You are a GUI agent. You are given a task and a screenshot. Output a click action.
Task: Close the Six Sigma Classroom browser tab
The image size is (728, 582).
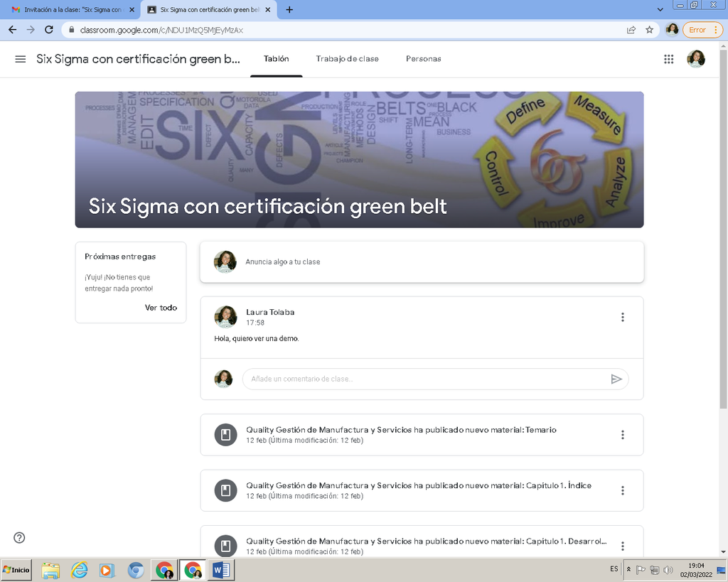tap(267, 10)
